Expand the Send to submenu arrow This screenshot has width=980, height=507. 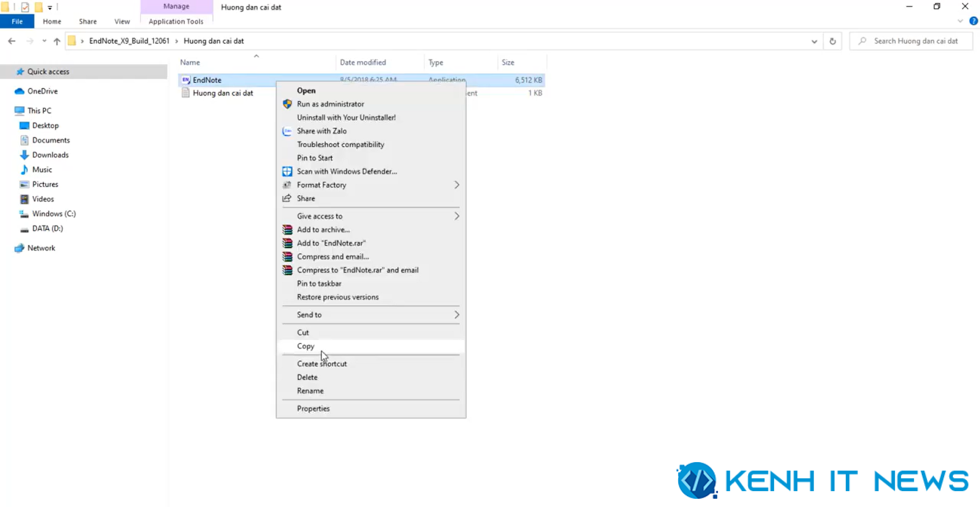457,315
